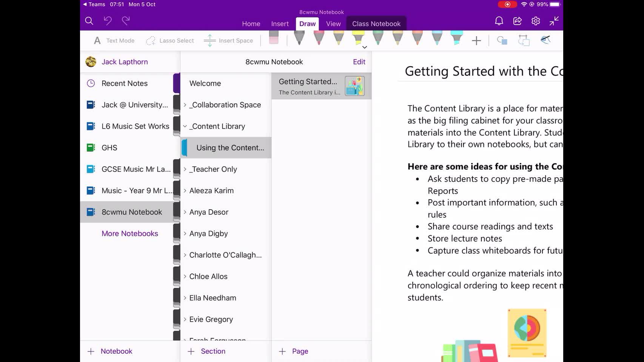This screenshot has width=644, height=362.
Task: Expand more pens with the chevron
Action: tap(364, 47)
